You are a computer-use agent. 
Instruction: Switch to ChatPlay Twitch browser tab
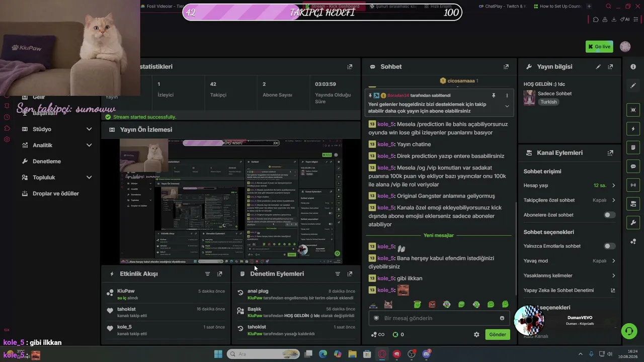point(502,7)
